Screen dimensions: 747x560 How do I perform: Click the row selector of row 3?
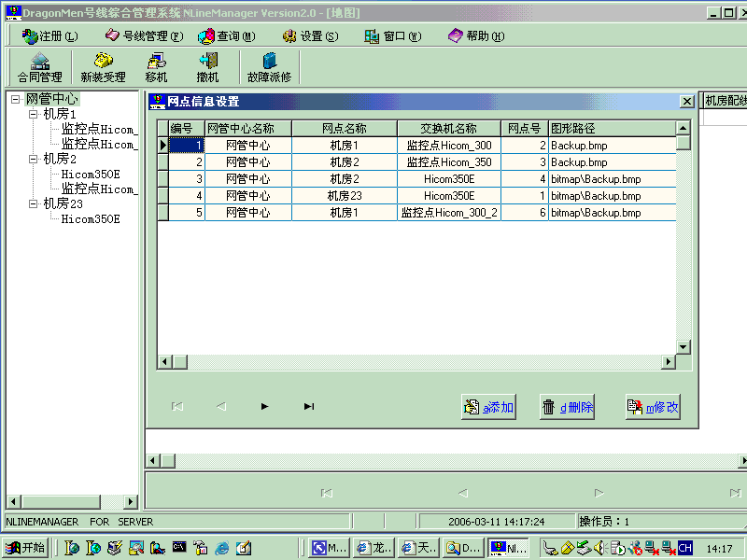tap(162, 179)
